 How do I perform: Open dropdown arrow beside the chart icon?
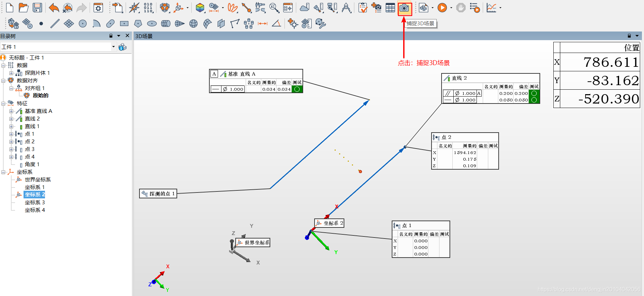(x=500, y=8)
